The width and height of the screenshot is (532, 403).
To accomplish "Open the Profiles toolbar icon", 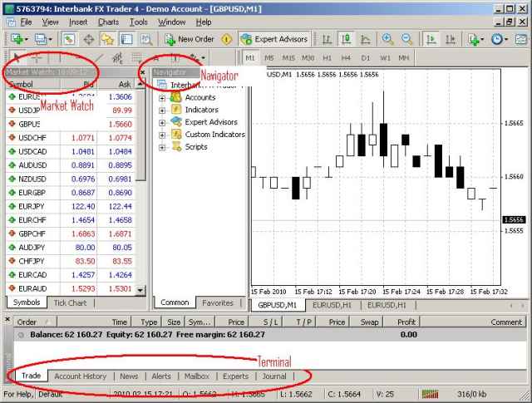I will click(41, 39).
